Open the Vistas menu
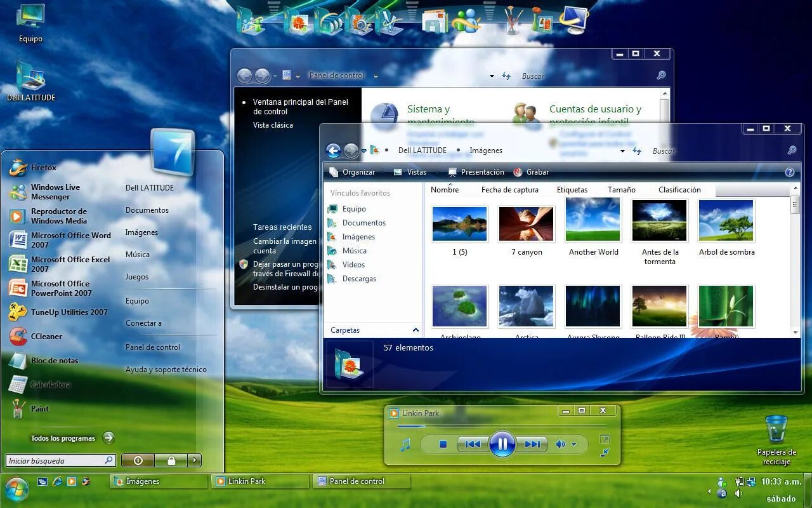 click(410, 172)
